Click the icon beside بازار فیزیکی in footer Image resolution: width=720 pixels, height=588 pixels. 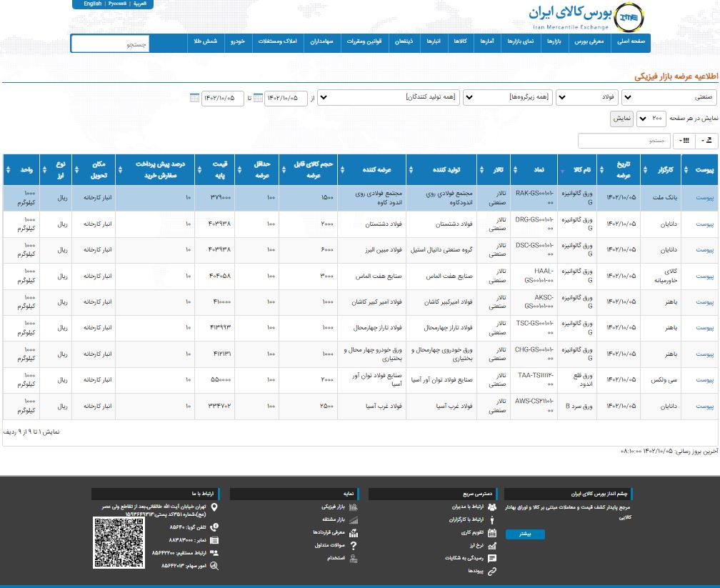[353, 507]
